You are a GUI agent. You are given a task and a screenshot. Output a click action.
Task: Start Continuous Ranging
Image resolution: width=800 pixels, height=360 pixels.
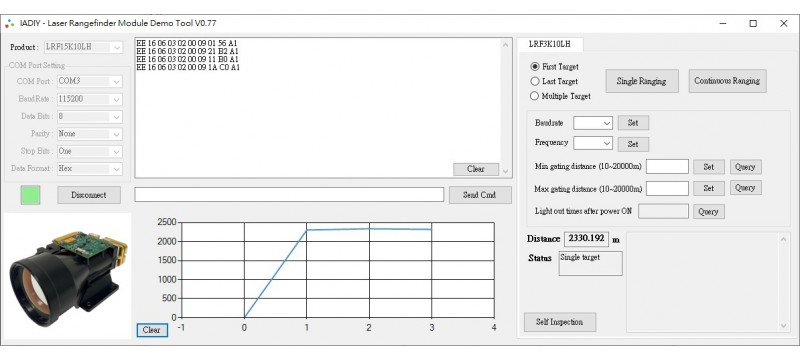pyautogui.click(x=727, y=81)
